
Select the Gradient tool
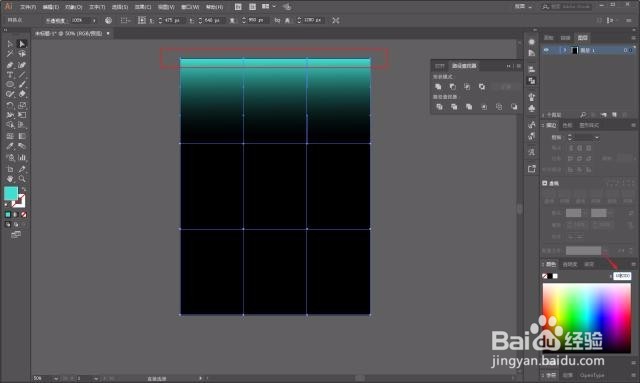(x=22, y=136)
